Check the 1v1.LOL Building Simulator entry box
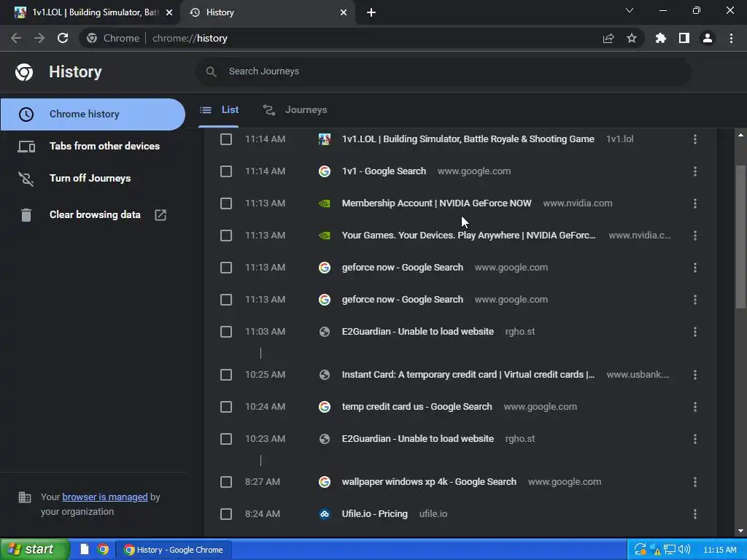Image resolution: width=747 pixels, height=560 pixels. (226, 139)
